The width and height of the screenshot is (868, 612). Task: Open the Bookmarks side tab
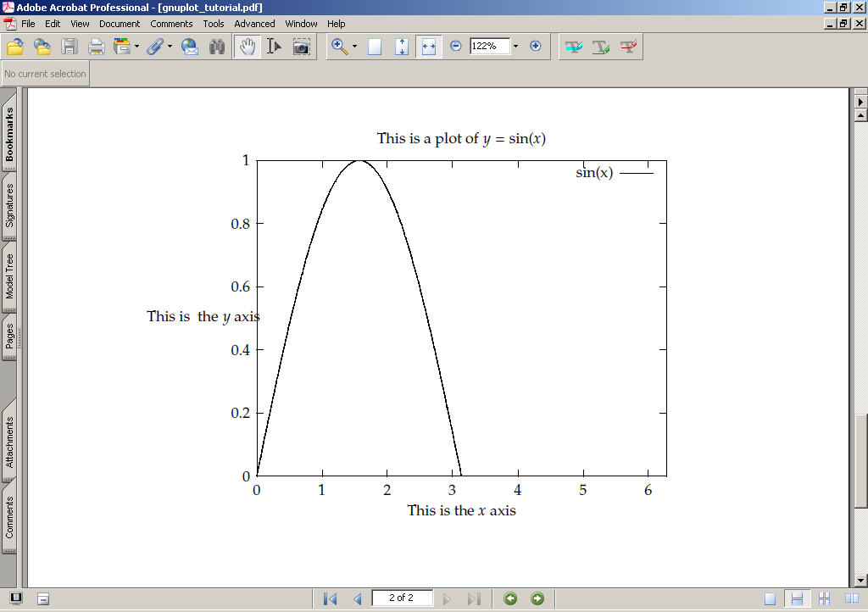[8, 134]
